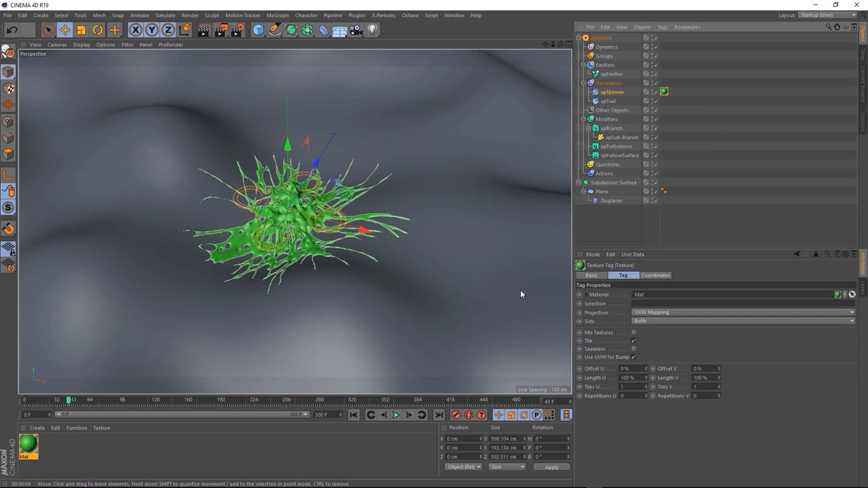Open Edit Render Settings icon
This screenshot has height=488, width=868.
pyautogui.click(x=237, y=30)
